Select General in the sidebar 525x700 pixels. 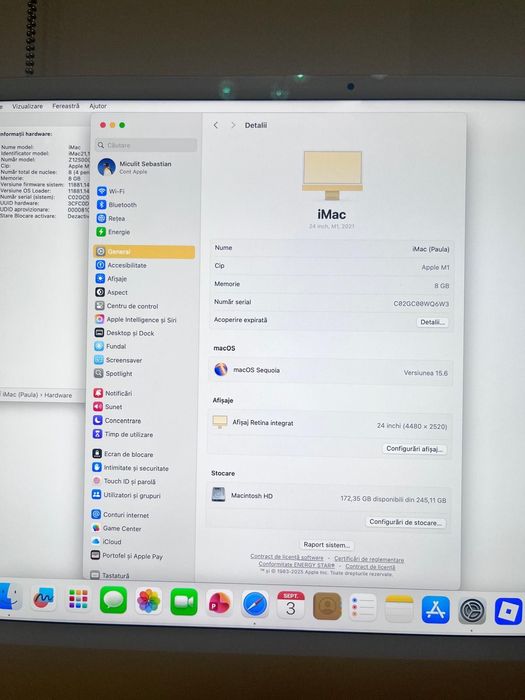(x=144, y=251)
